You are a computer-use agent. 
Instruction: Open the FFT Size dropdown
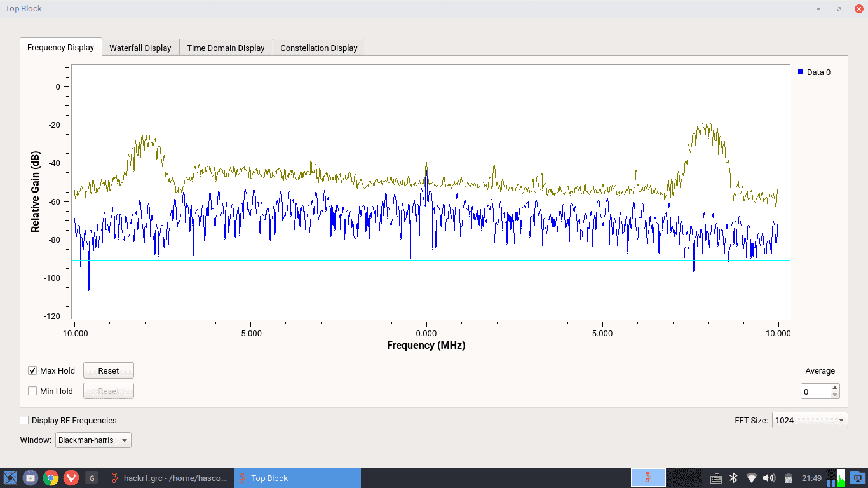click(810, 420)
